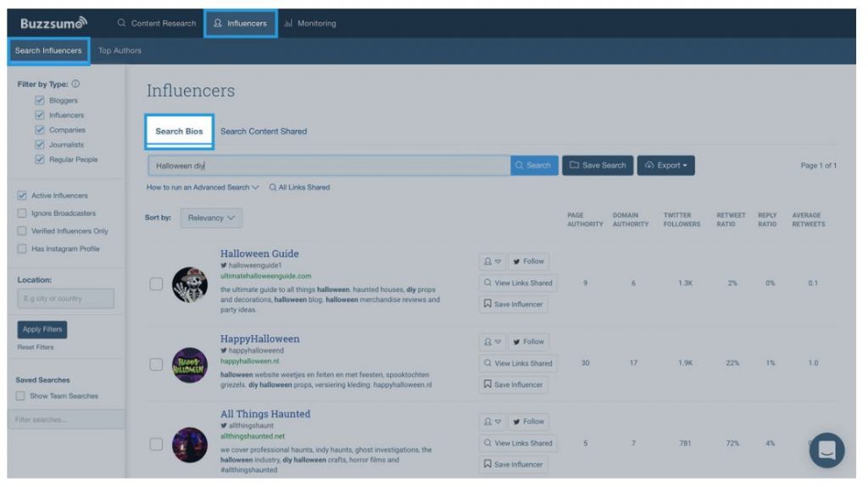The width and height of the screenshot is (868, 487).
Task: Click All Things Haunted avatar
Action: point(189,445)
